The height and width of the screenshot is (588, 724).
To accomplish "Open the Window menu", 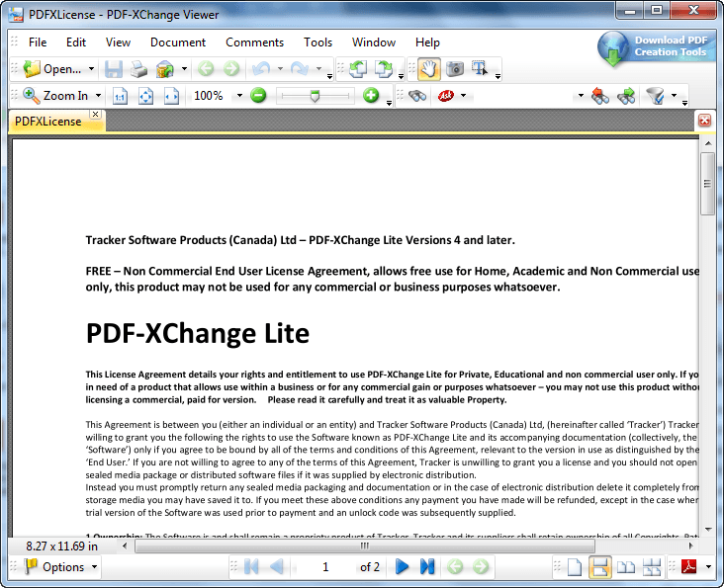I will 374,42.
